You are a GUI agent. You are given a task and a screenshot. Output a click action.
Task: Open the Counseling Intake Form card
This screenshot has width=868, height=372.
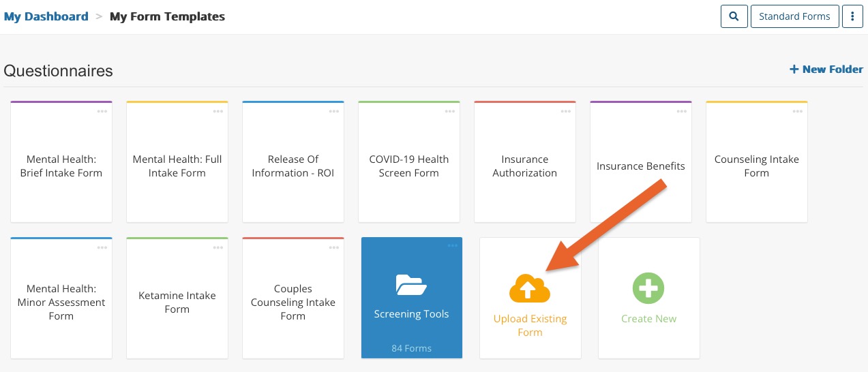[x=757, y=162]
